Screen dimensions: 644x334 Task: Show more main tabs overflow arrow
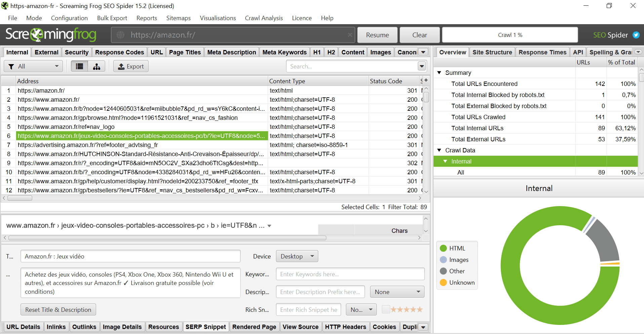click(x=424, y=52)
